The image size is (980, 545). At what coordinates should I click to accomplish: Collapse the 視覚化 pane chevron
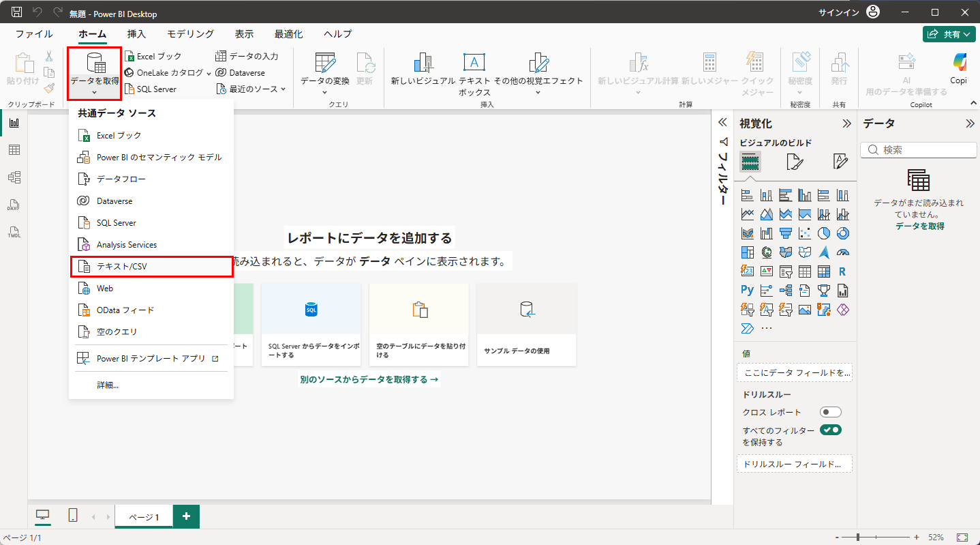pos(846,123)
